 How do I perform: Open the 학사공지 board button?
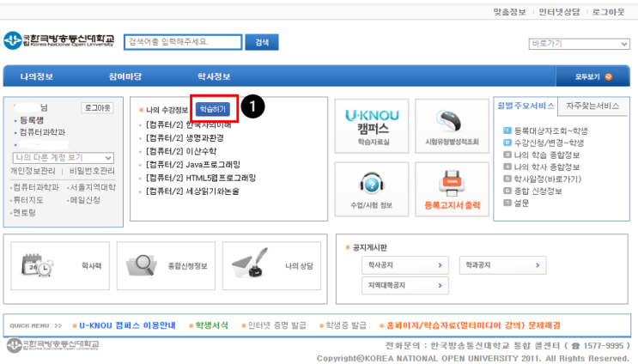405,265
